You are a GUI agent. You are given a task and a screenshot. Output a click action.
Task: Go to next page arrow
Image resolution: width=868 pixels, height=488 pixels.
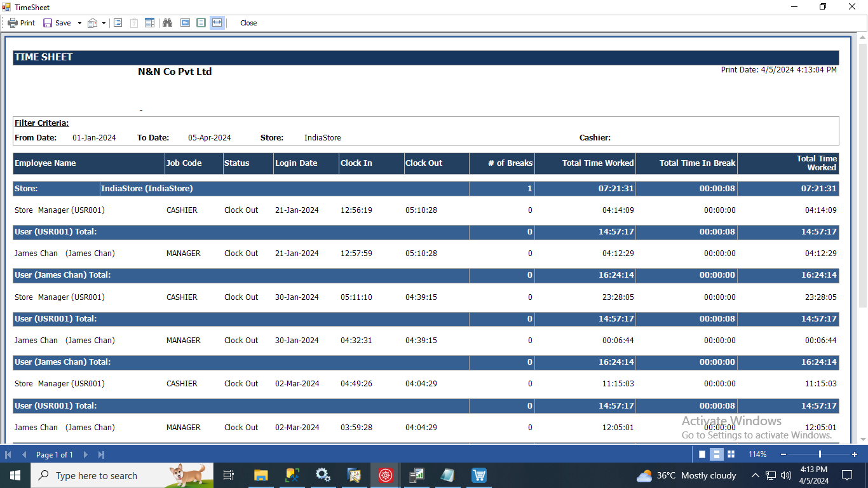pyautogui.click(x=85, y=454)
